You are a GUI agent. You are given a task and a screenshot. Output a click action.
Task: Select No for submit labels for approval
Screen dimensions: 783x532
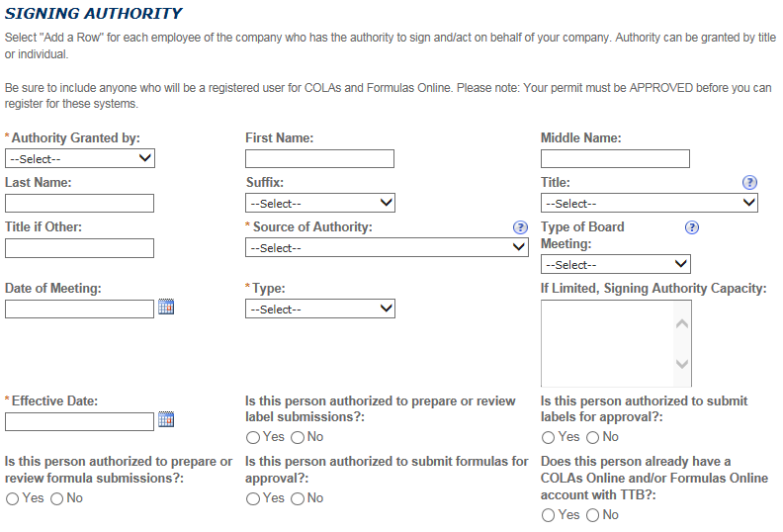pyautogui.click(x=593, y=437)
